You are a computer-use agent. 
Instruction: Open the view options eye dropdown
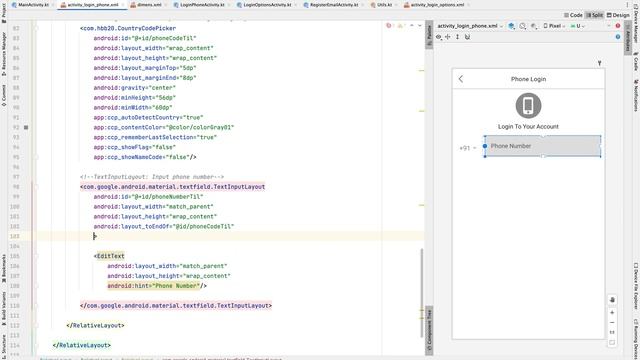click(439, 37)
